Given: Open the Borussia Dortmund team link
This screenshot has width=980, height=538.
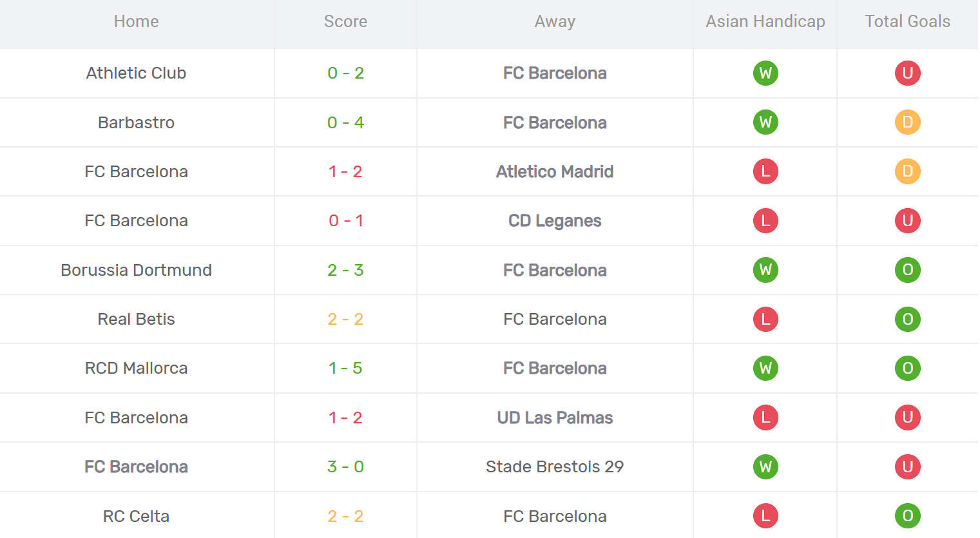Looking at the screenshot, I should pos(136,270).
